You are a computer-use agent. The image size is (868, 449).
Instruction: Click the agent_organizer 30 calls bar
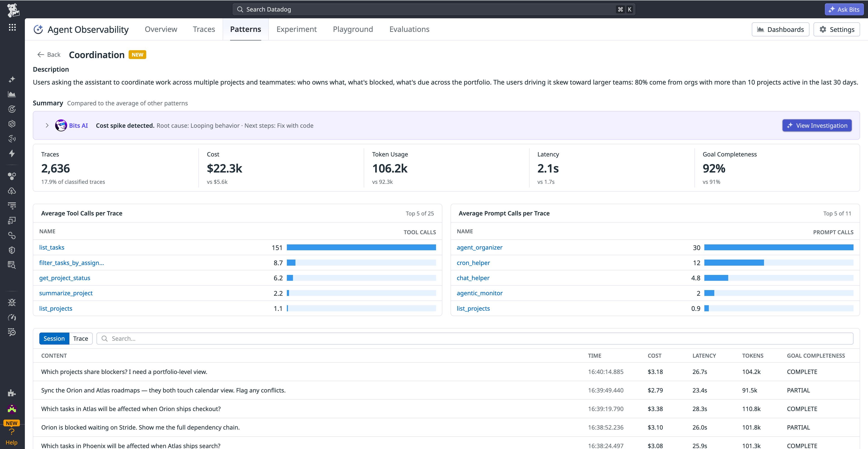click(x=779, y=247)
